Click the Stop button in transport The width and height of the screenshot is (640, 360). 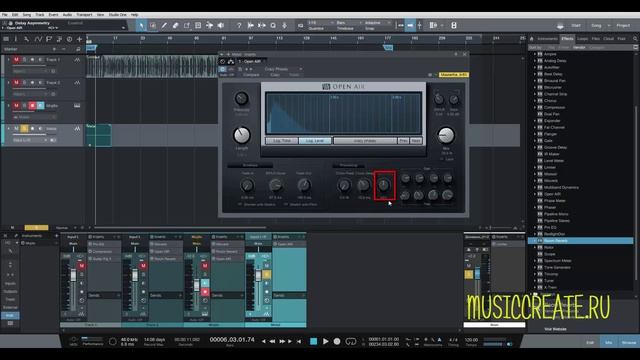point(313,341)
